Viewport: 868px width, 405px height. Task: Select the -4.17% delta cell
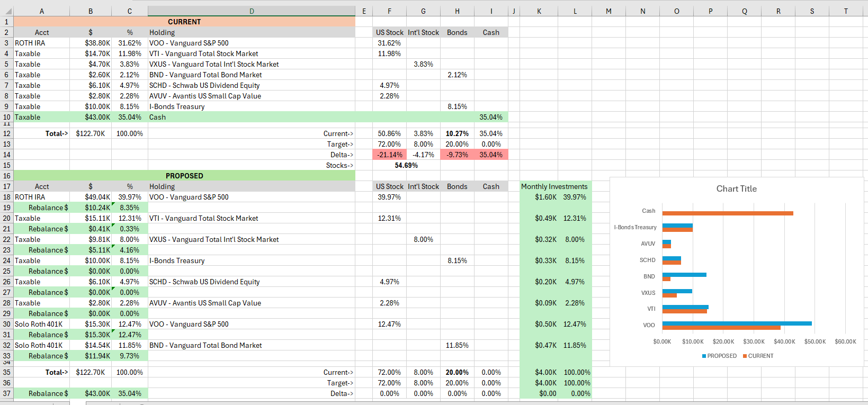423,155
